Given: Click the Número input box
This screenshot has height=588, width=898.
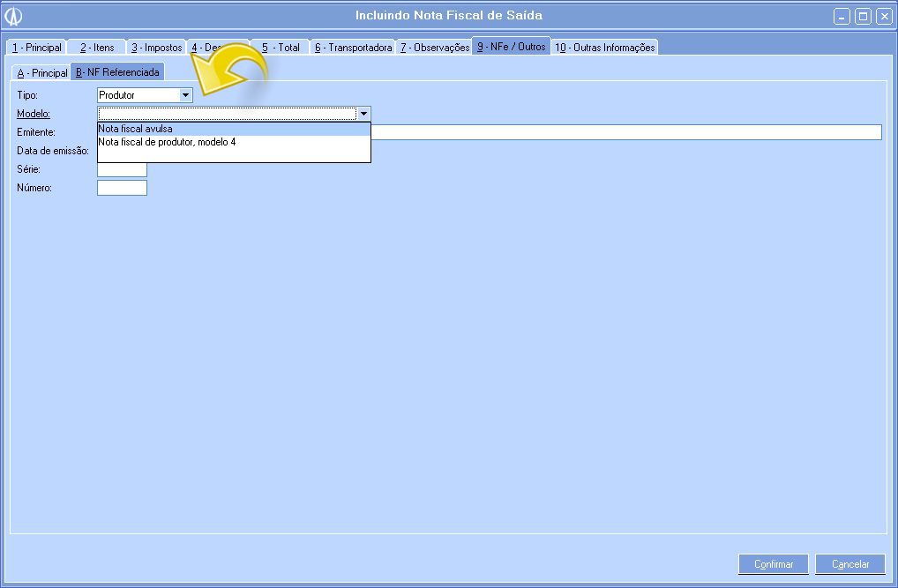Looking at the screenshot, I should point(122,188).
